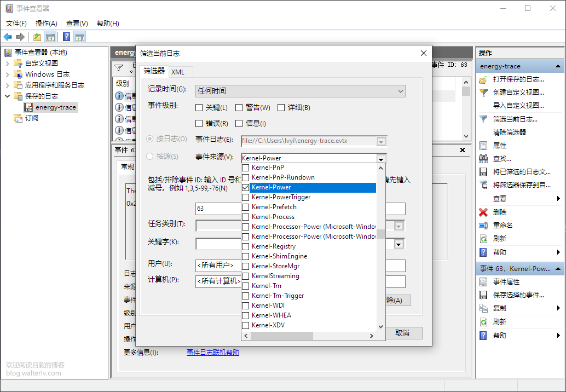Click the delete red X icon in actions pane
This screenshot has height=392, width=566.
[x=483, y=212]
